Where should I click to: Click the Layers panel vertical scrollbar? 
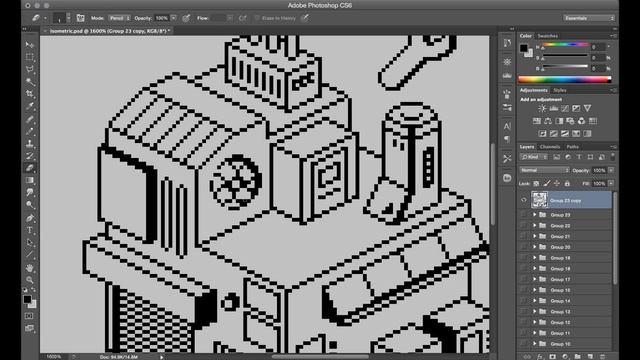615,238
